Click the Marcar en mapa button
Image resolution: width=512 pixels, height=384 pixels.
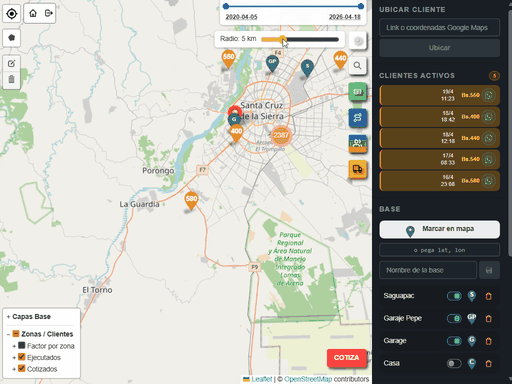click(x=439, y=229)
